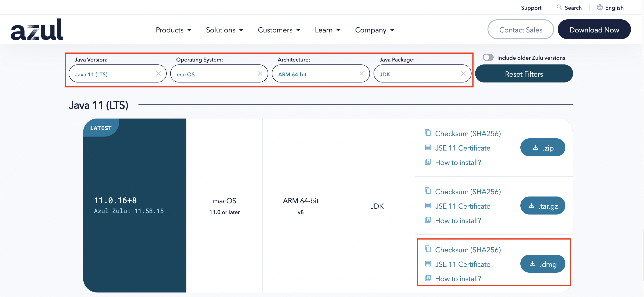Remove the macOS filter with X

click(260, 73)
